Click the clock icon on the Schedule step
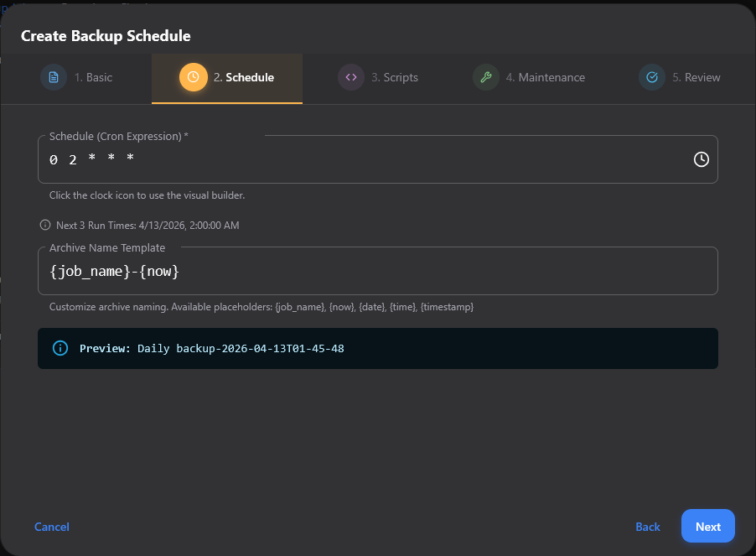 (x=193, y=76)
